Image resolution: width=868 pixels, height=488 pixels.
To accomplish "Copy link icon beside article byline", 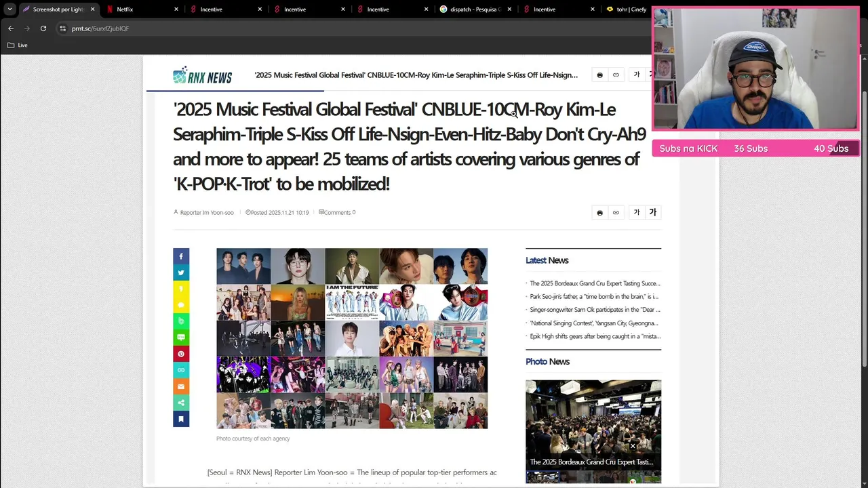I will point(616,212).
